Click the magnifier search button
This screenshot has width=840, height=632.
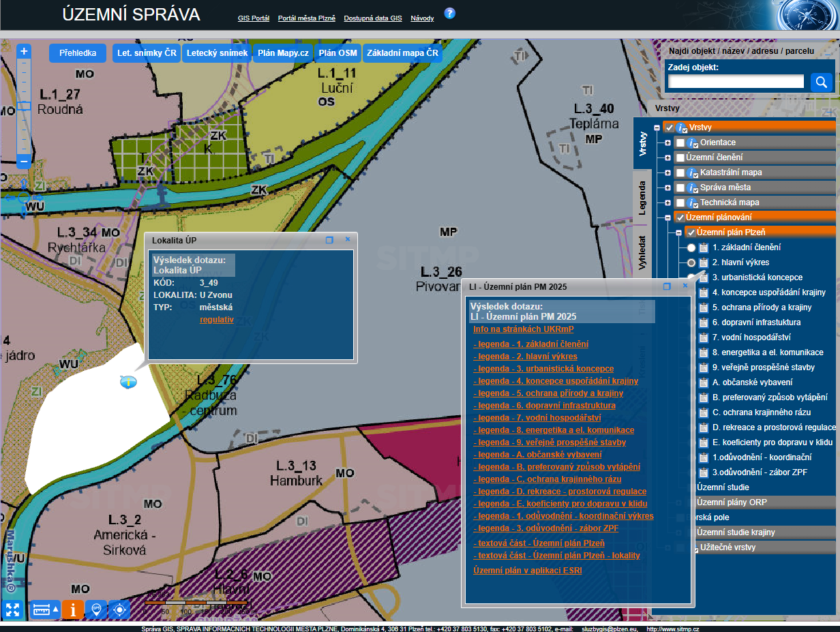822,82
